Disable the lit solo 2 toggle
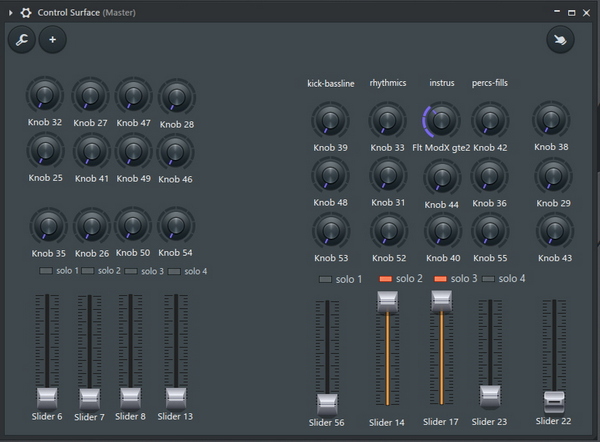 pyautogui.click(x=385, y=279)
